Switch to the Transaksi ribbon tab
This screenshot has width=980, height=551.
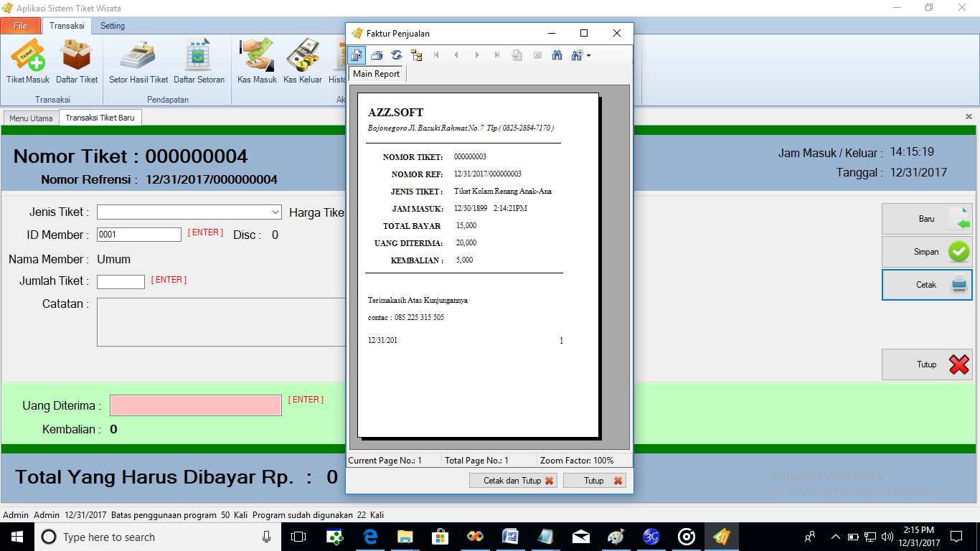pyautogui.click(x=67, y=26)
